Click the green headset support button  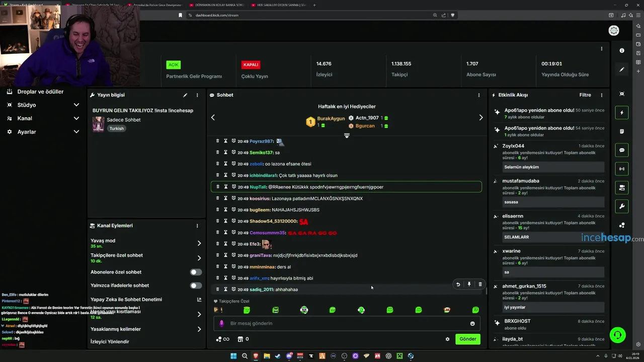[x=617, y=335]
